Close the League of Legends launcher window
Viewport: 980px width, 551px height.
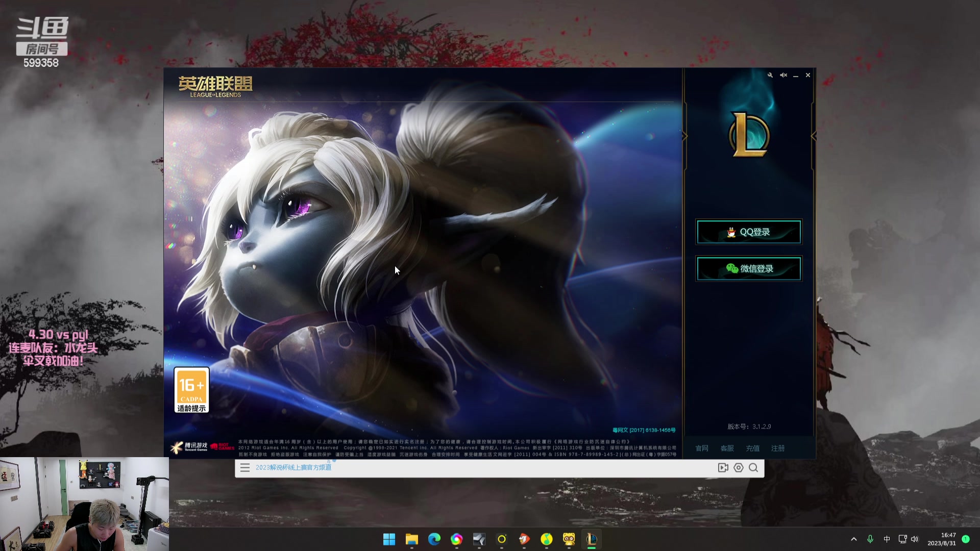pyautogui.click(x=808, y=75)
